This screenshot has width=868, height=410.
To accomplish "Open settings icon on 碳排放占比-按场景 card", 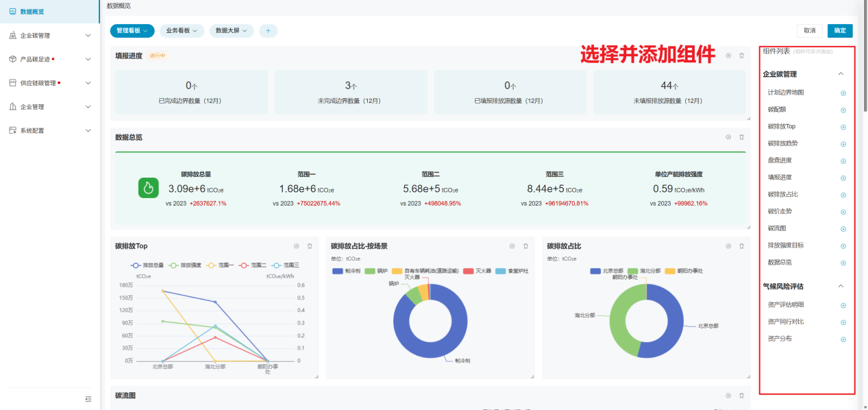I will coord(512,246).
